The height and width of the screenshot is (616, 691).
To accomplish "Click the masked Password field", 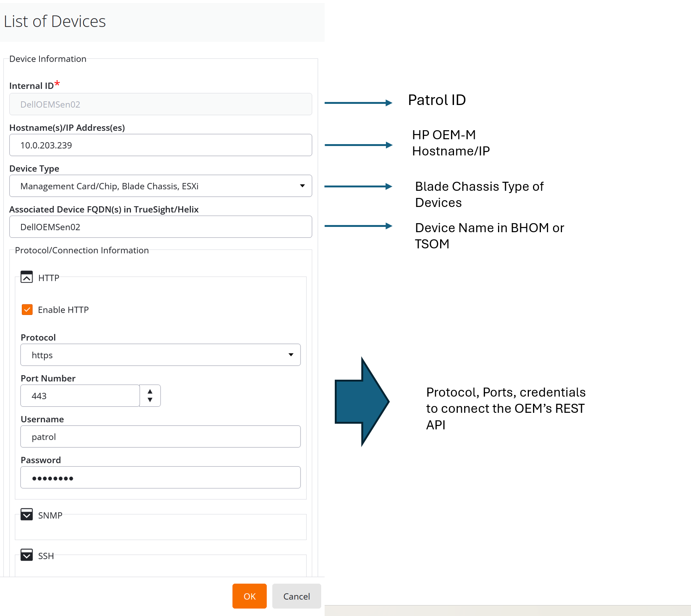I will coord(160,477).
